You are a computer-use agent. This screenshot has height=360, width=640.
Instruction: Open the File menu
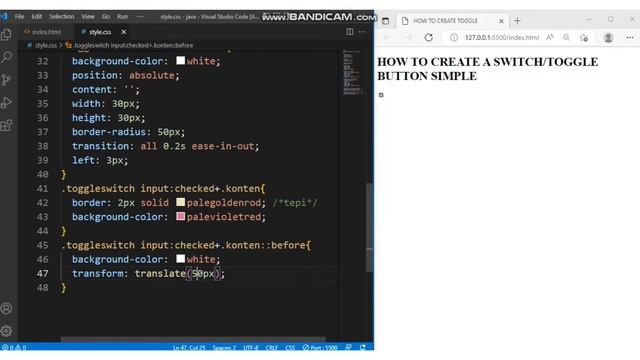pyautogui.click(x=19, y=17)
